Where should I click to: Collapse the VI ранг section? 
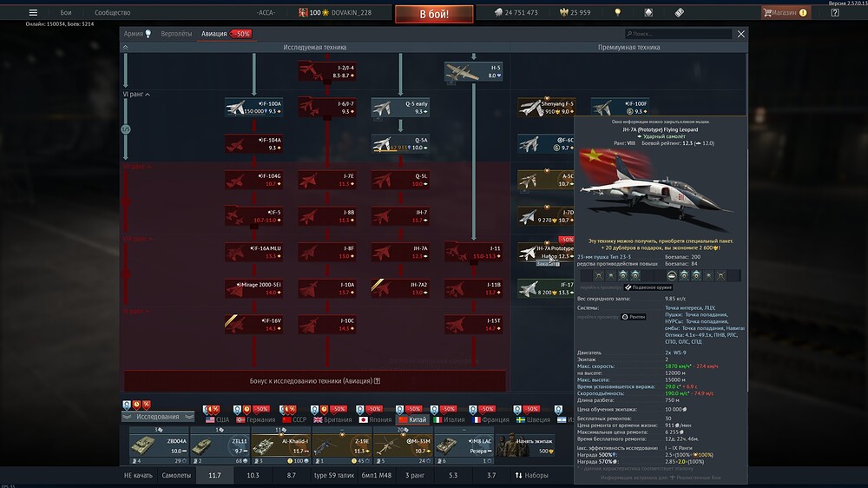pos(136,94)
